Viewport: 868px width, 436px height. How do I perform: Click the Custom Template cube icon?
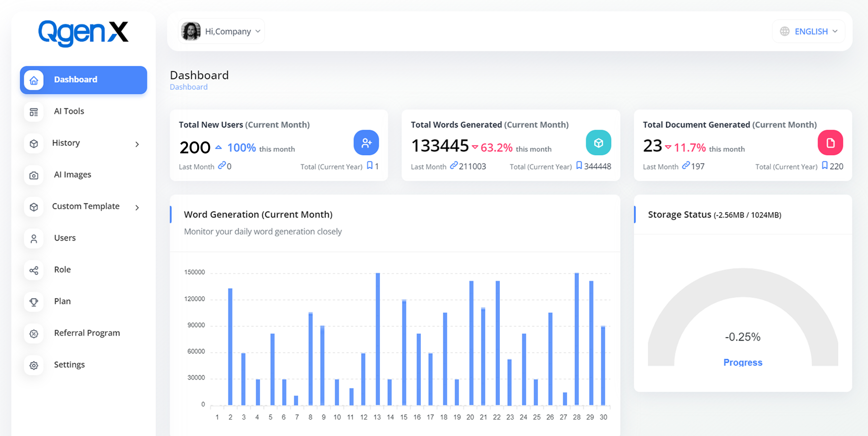coord(34,207)
